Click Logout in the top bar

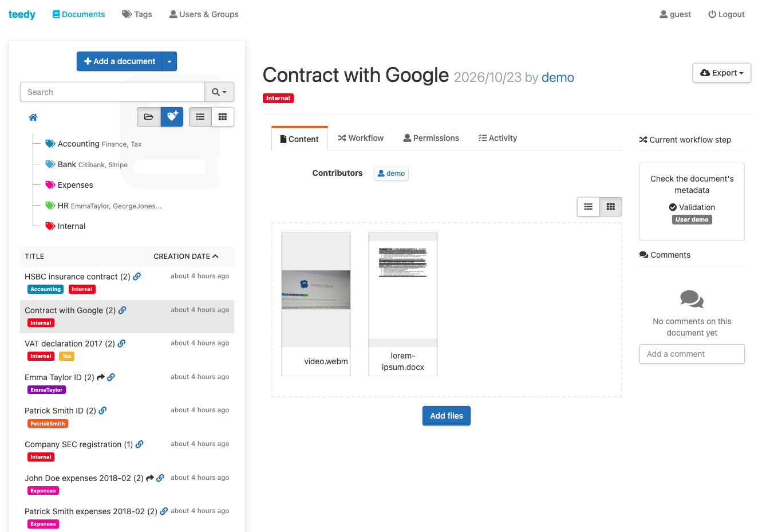click(x=727, y=14)
